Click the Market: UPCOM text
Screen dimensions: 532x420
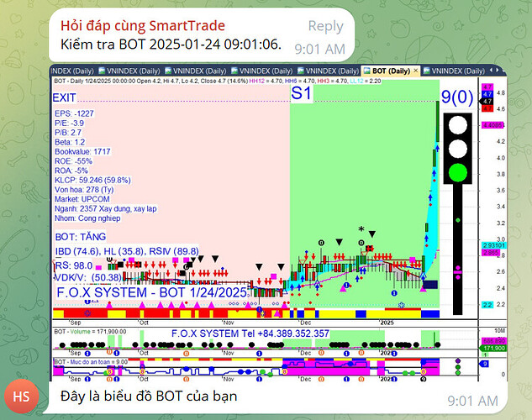(82, 199)
